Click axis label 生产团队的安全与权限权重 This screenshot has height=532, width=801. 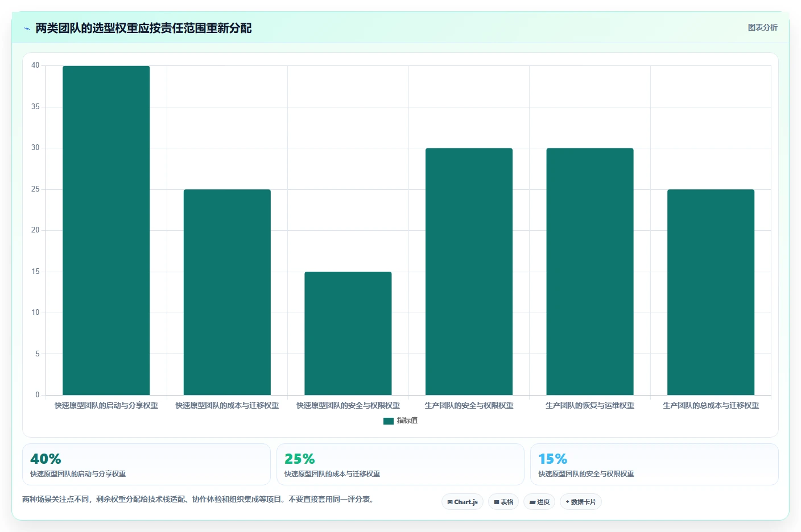coord(469,405)
